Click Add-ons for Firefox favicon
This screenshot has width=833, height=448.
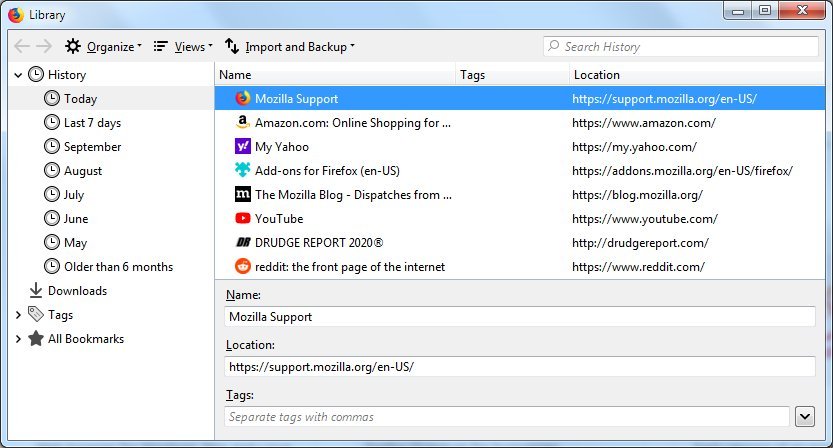pyautogui.click(x=243, y=170)
